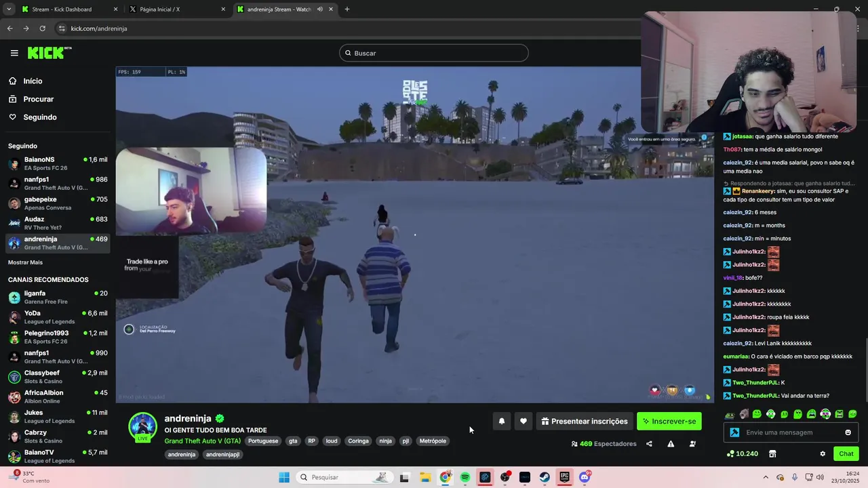Reload the page
The width and height of the screenshot is (868, 488).
[43, 28]
